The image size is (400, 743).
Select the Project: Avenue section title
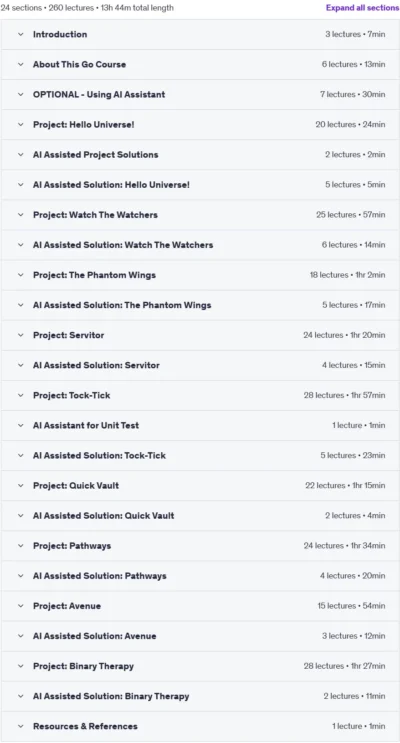point(67,606)
